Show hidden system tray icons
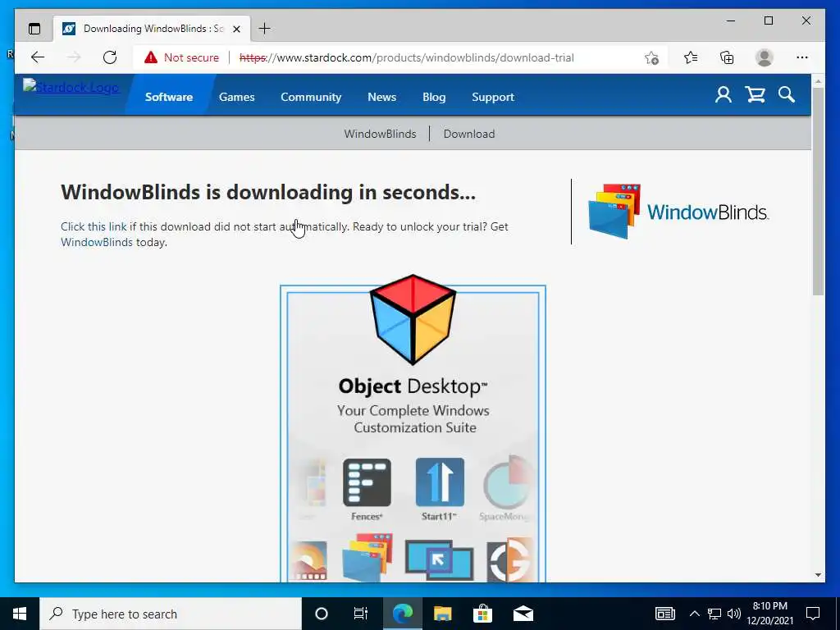Image resolution: width=840 pixels, height=630 pixels. tap(694, 614)
